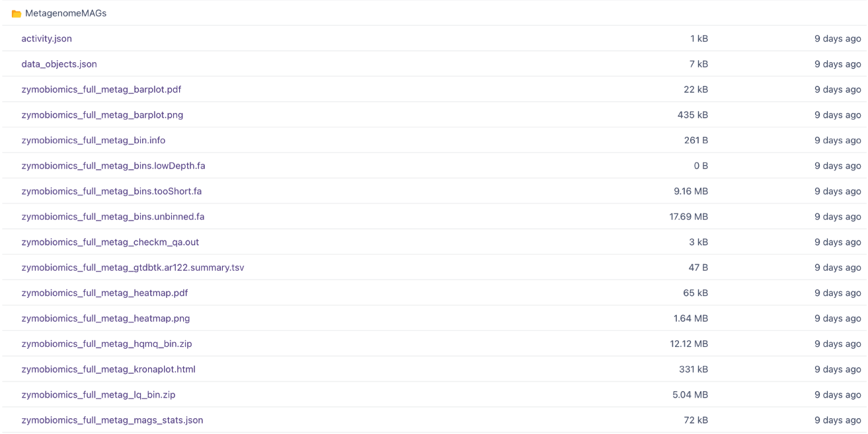Click the 1.64 MB size value

coord(691,318)
